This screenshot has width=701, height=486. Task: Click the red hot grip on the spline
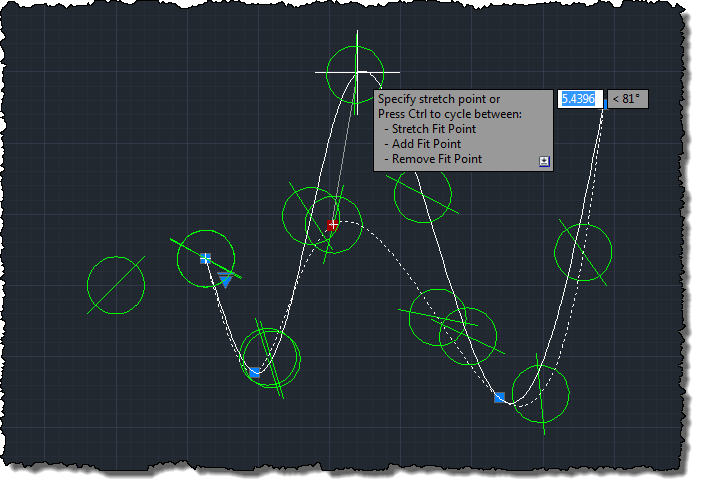333,225
